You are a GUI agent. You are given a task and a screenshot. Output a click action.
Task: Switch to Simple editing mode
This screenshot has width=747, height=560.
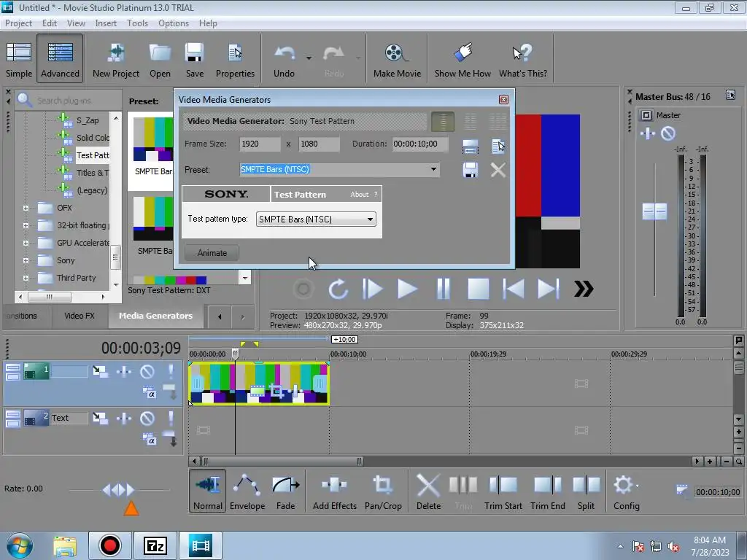[19, 60]
